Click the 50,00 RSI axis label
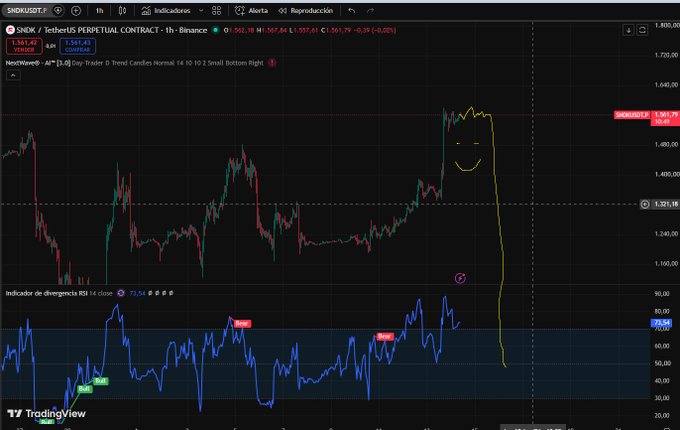Screen dimensions: 680x430 click(x=662, y=363)
